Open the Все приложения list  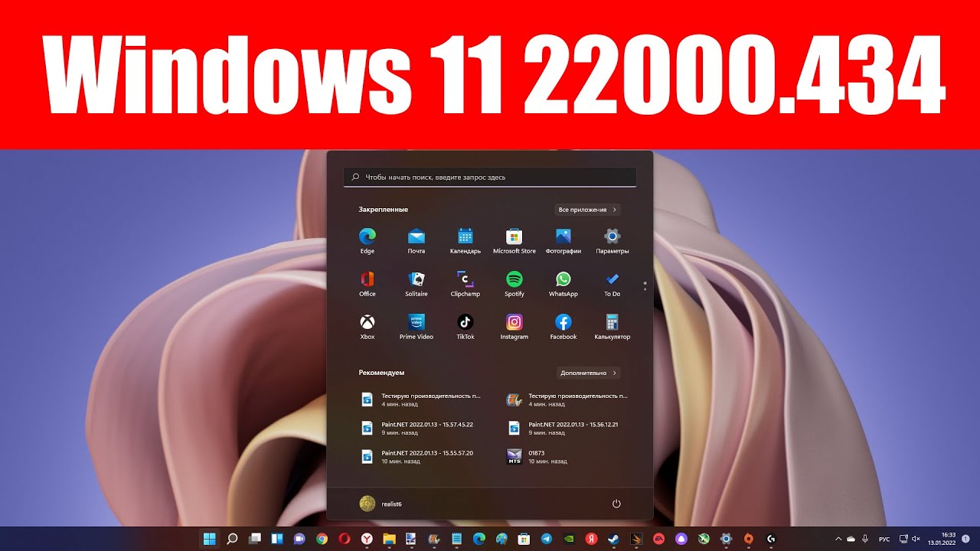pos(587,210)
